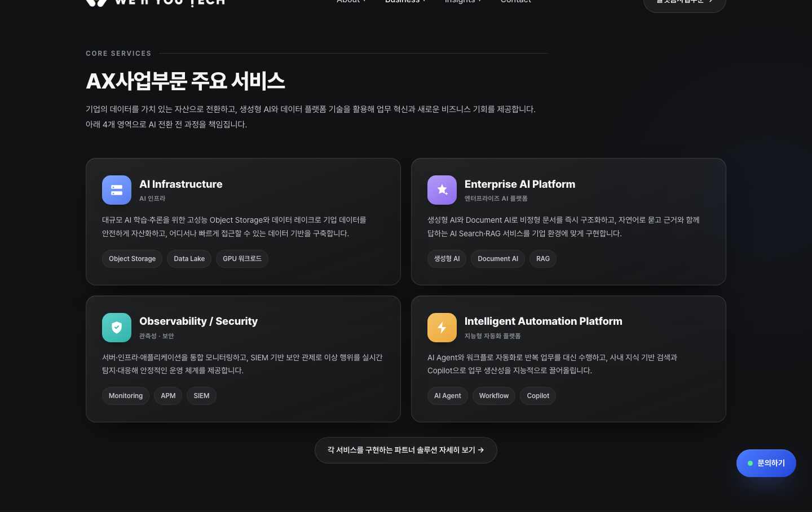The height and width of the screenshot is (512, 812).
Task: Click the Observability description starting 서버·인프라·애플리케이션
Action: coord(242,364)
